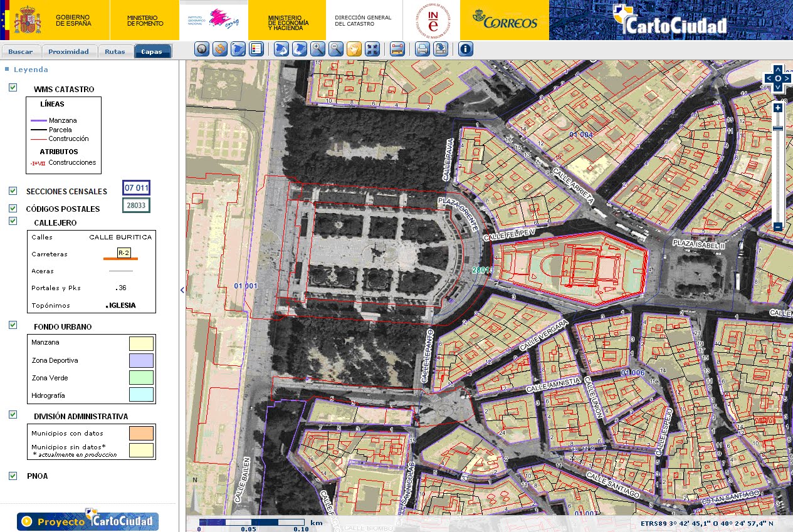This screenshot has width=793, height=532.
Task: Go to previous map view arrow
Action: pyautogui.click(x=282, y=49)
